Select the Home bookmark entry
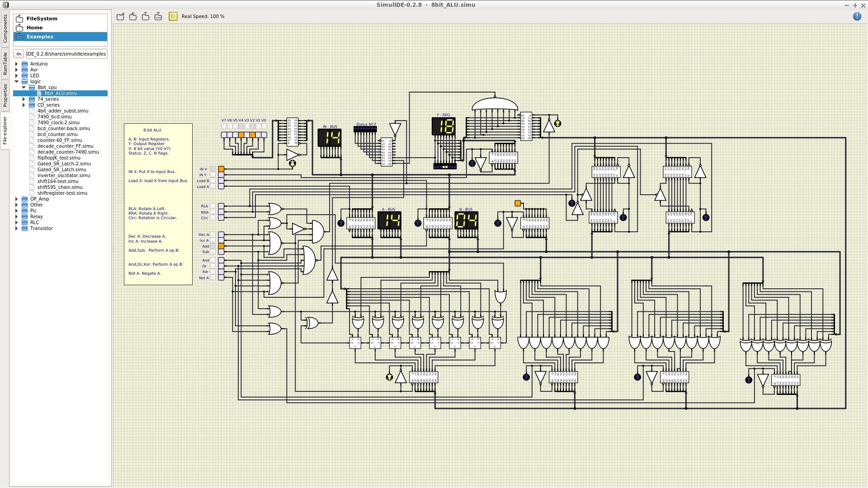 click(x=34, y=28)
